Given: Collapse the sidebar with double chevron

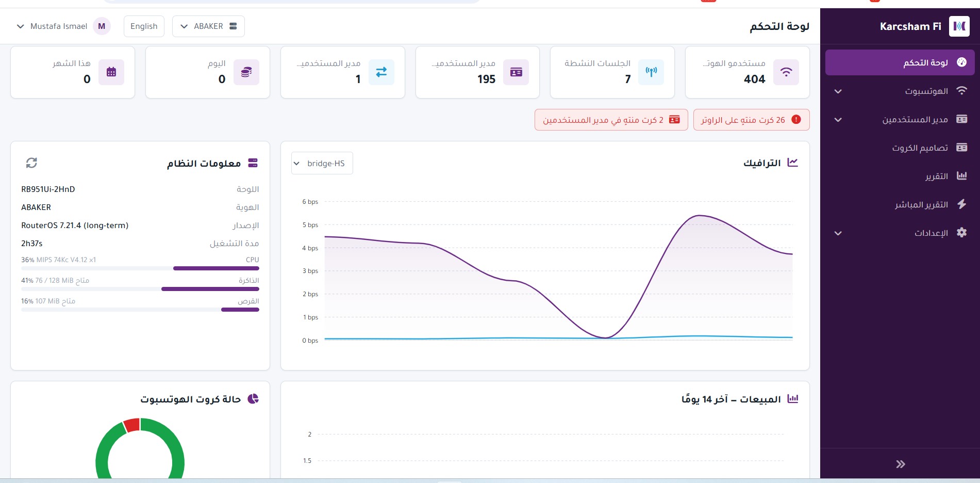Looking at the screenshot, I should tap(900, 464).
